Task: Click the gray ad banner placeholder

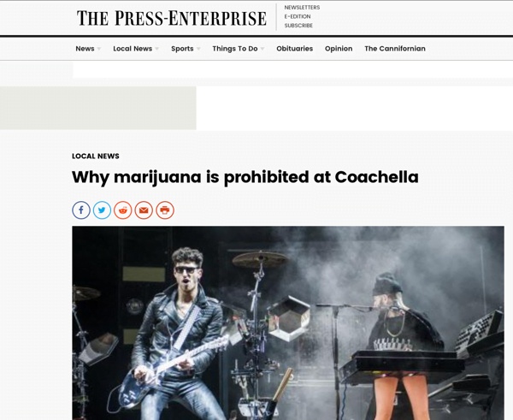Action: pyautogui.click(x=98, y=108)
